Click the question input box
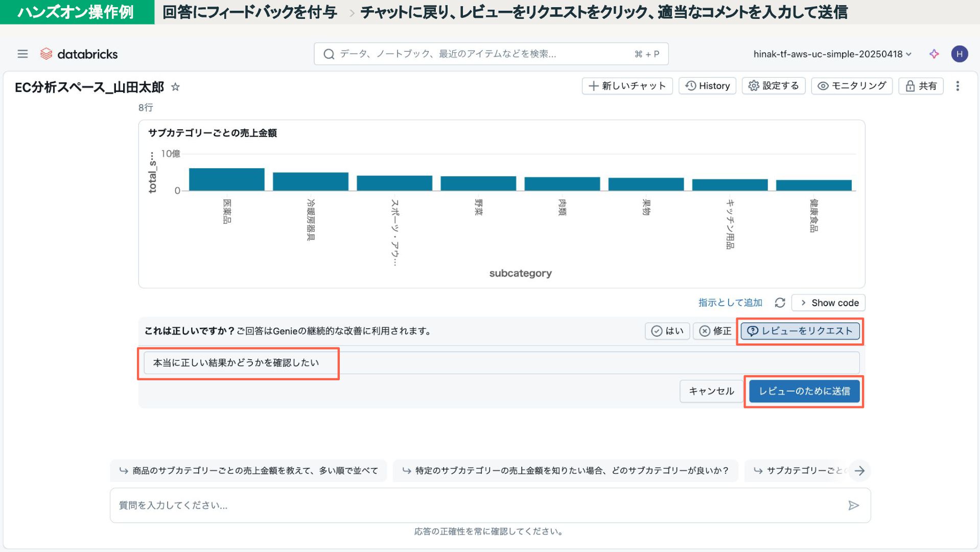 point(490,505)
